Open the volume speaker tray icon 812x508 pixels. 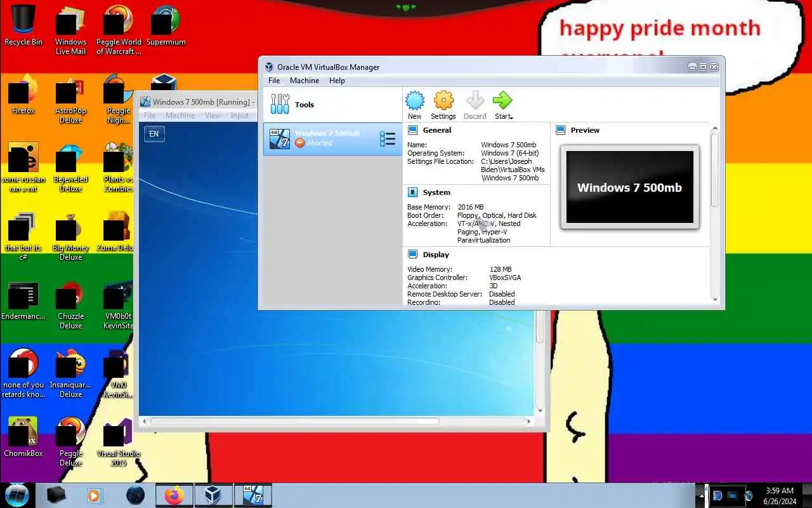tap(748, 496)
